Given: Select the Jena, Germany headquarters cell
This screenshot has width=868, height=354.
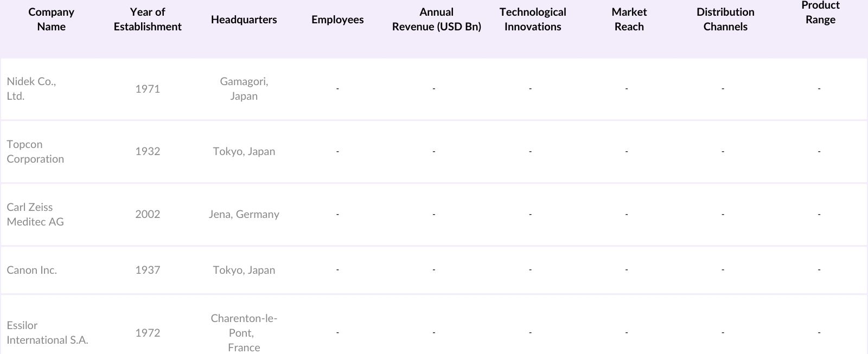Looking at the screenshot, I should point(244,214).
